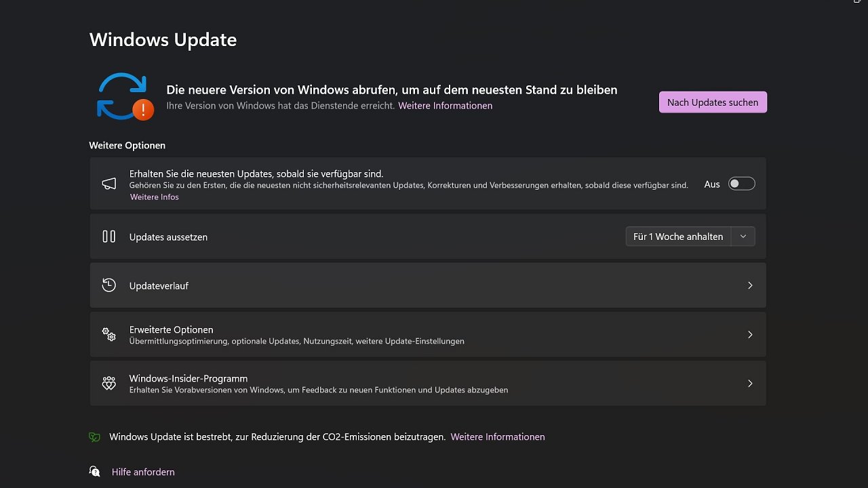Click the Weitere Optionen section label

pyautogui.click(x=127, y=145)
